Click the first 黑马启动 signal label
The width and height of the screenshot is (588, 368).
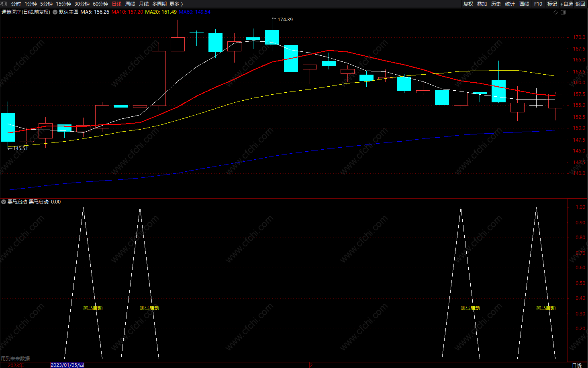coord(93,308)
